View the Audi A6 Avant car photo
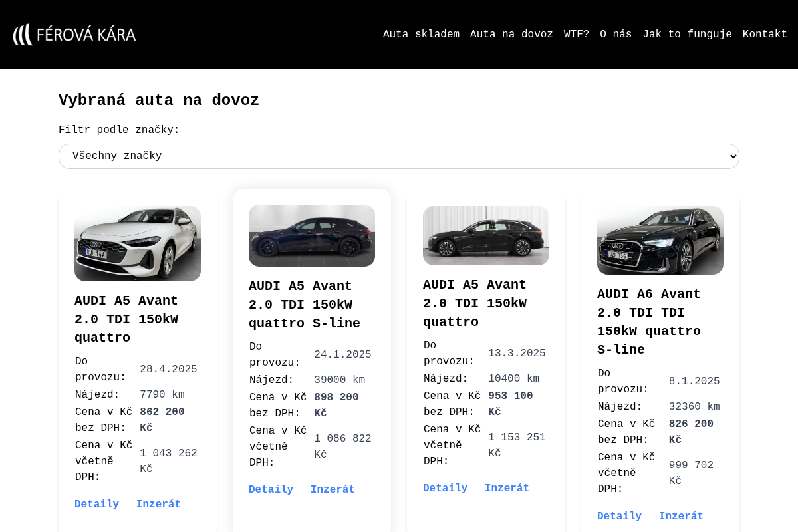This screenshot has height=532, width=798. (x=660, y=240)
